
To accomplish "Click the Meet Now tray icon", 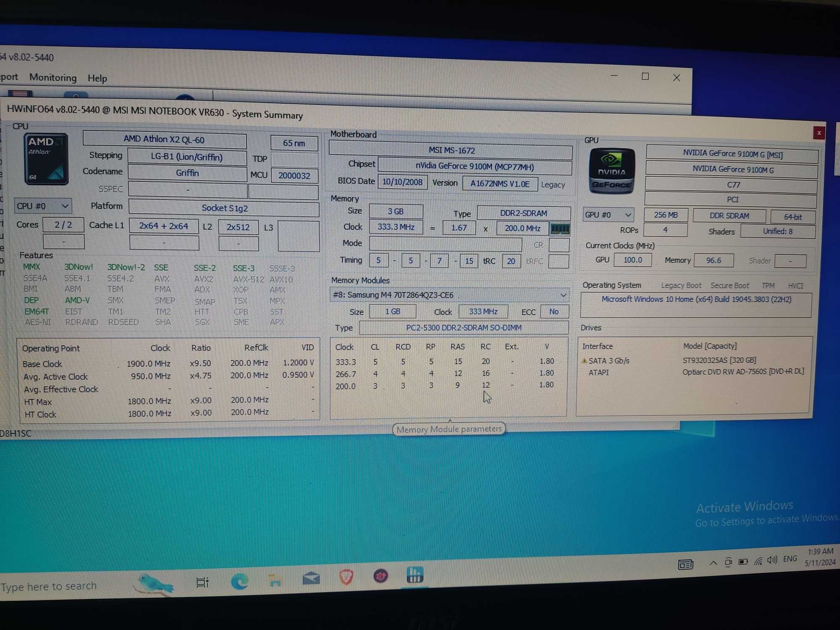I will click(728, 562).
